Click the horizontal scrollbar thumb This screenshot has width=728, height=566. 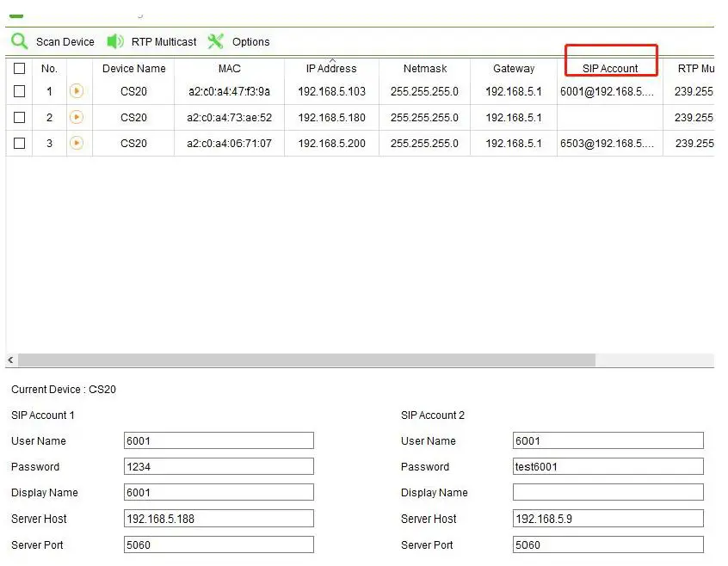point(305,360)
